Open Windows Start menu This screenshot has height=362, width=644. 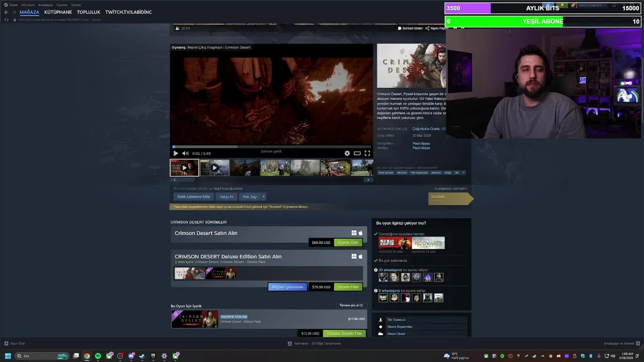click(x=8, y=356)
